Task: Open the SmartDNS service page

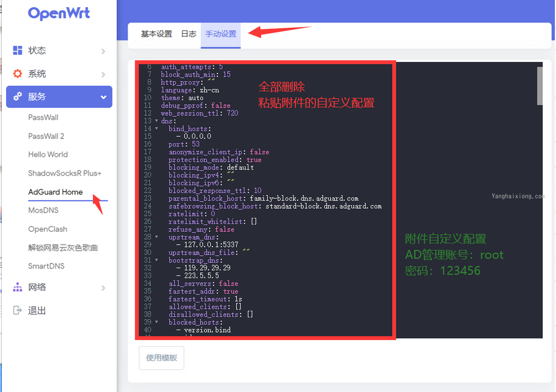Action: click(x=46, y=266)
